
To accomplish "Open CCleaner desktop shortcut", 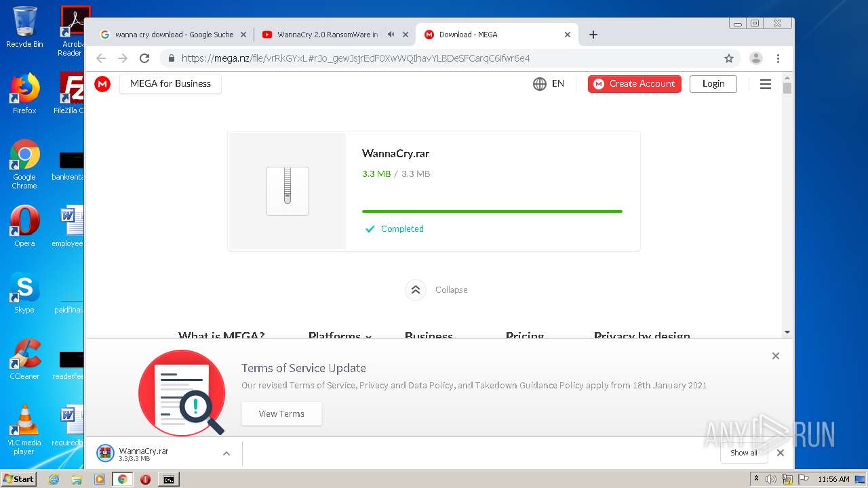I will [x=24, y=359].
